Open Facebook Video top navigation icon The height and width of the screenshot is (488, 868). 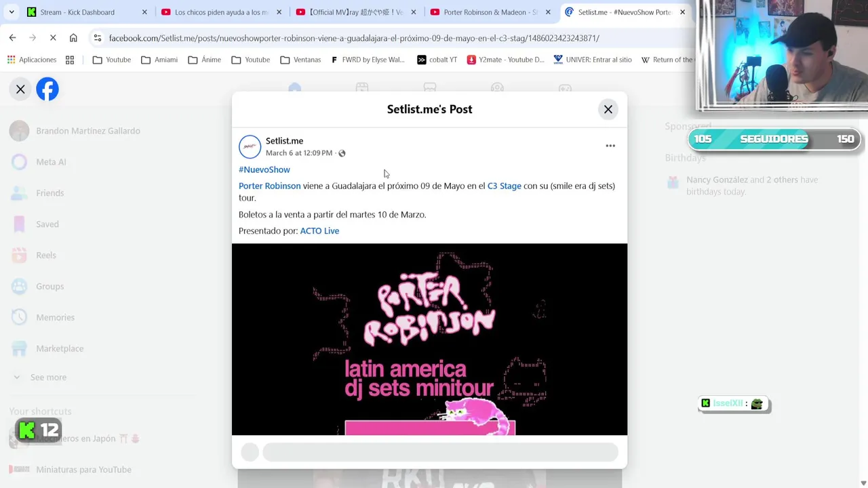pyautogui.click(x=362, y=88)
